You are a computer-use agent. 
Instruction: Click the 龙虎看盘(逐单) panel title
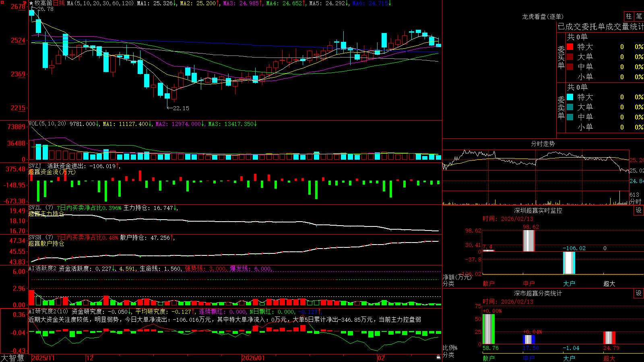pyautogui.click(x=543, y=16)
